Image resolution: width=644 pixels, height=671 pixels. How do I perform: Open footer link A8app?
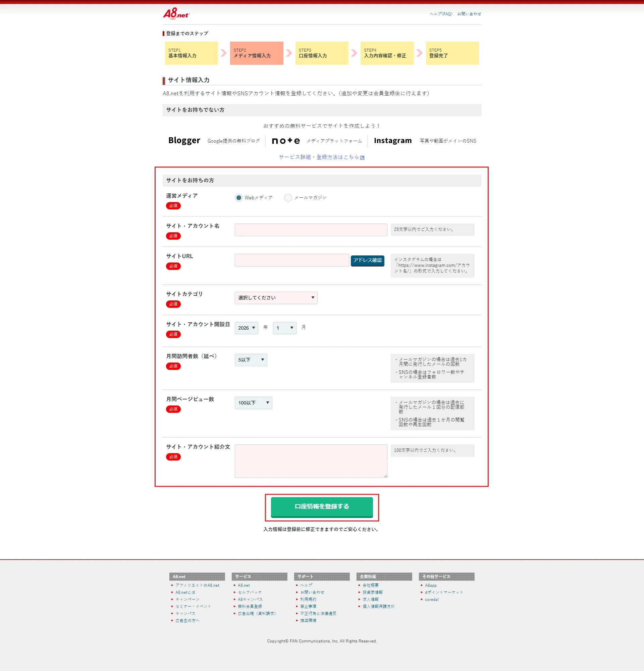point(431,585)
